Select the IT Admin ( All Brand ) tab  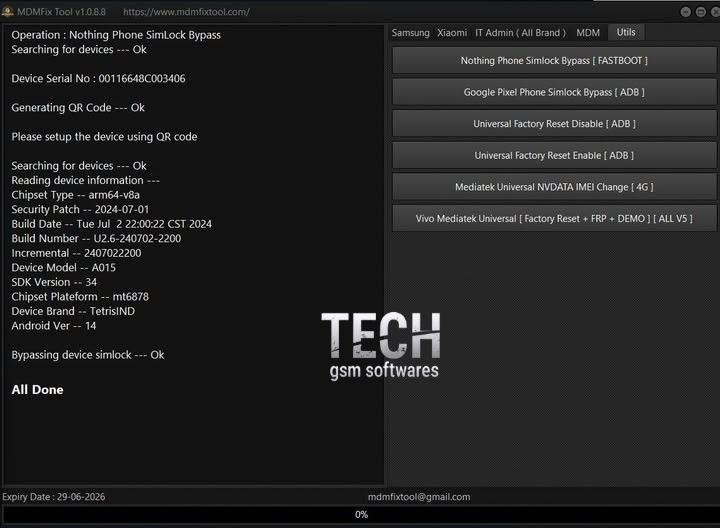coord(520,33)
